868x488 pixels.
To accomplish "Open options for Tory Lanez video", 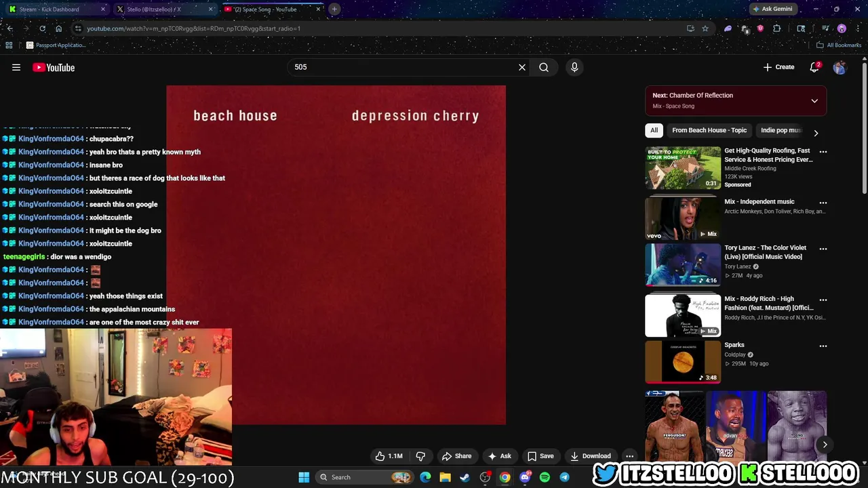I will [x=823, y=249].
